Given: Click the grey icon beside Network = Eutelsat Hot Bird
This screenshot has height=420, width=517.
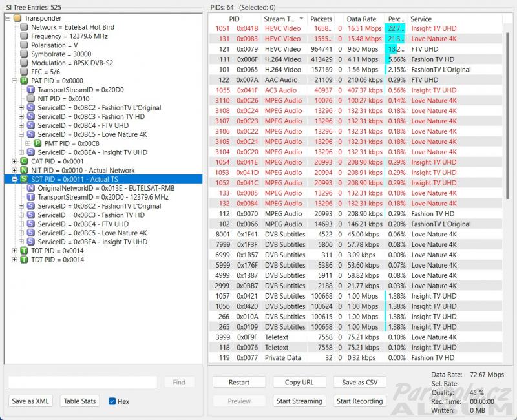Looking at the screenshot, I should point(24,26).
